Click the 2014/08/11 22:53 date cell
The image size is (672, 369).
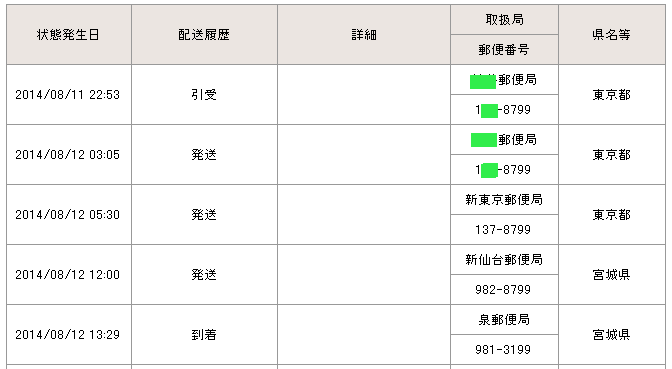pos(69,95)
